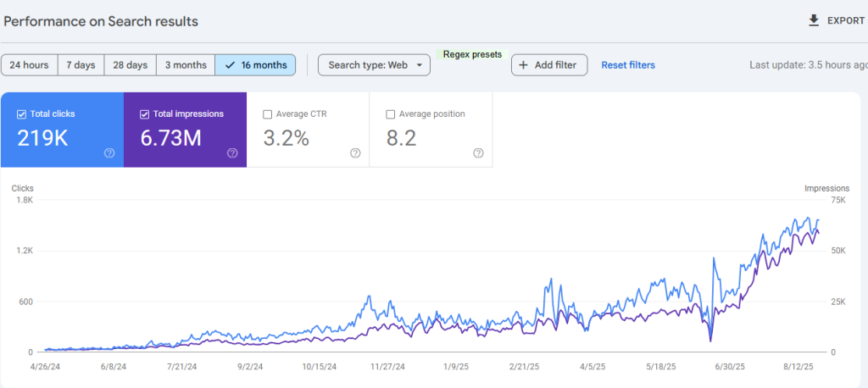Open help icon on Average CTR card

pos(355,153)
